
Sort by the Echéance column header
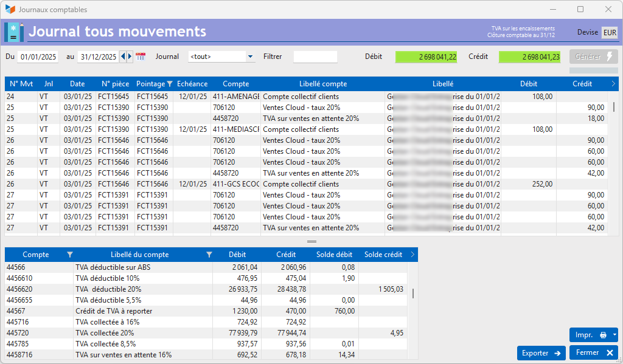point(192,84)
